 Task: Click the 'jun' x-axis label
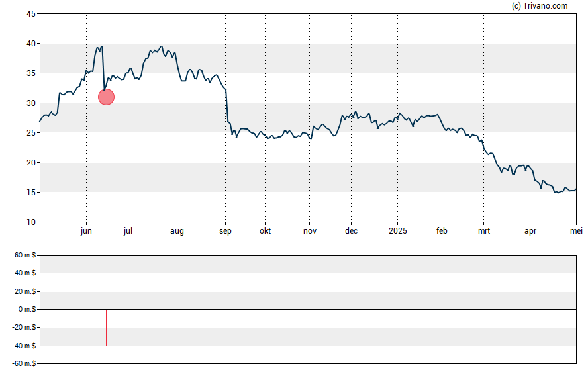coord(86,231)
